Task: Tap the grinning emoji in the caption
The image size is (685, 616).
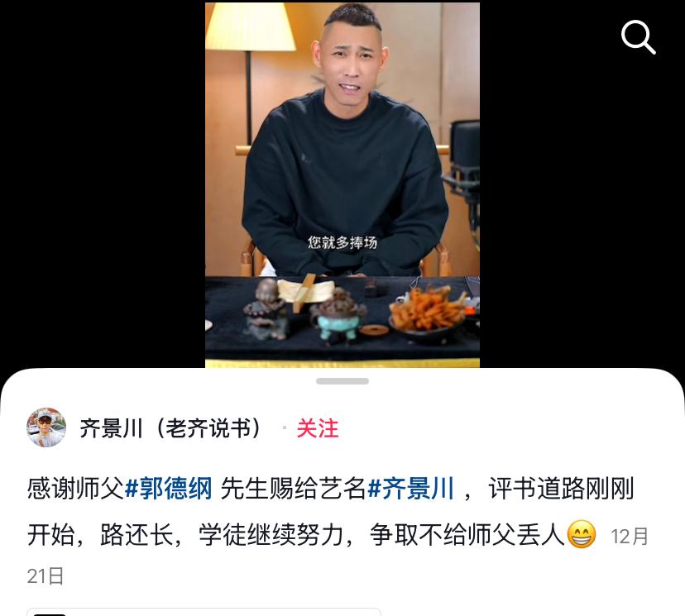Action: point(581,534)
